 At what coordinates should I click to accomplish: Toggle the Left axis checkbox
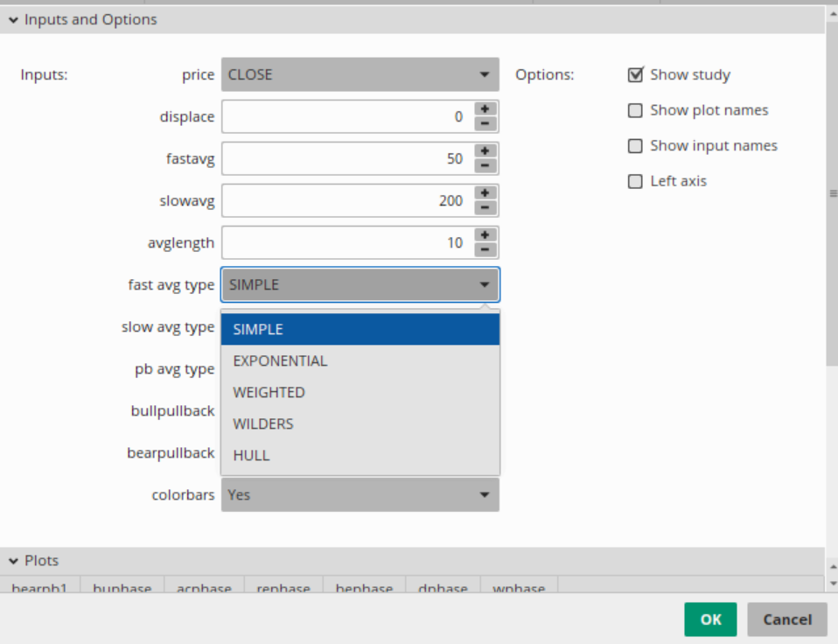pyautogui.click(x=636, y=182)
